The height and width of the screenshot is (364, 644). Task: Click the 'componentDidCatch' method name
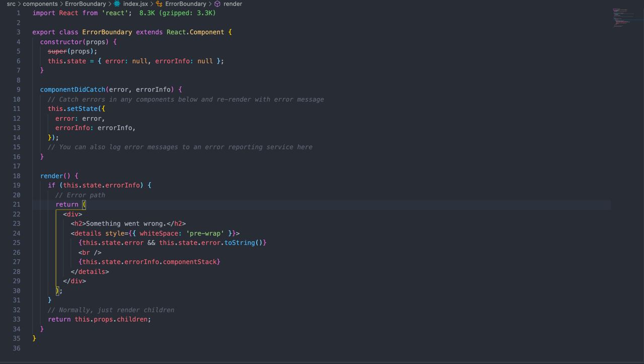click(x=73, y=90)
